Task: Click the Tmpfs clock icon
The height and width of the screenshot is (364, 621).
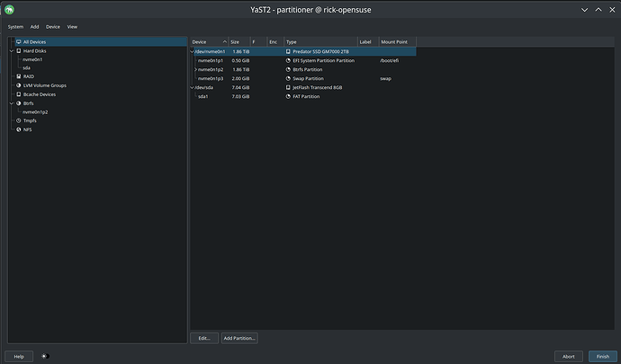Action: click(x=19, y=120)
